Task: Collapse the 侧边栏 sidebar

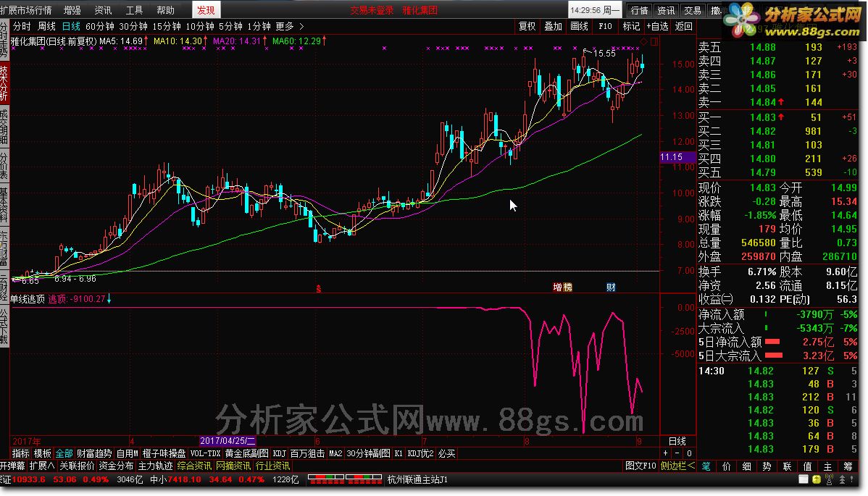Action: point(677,466)
